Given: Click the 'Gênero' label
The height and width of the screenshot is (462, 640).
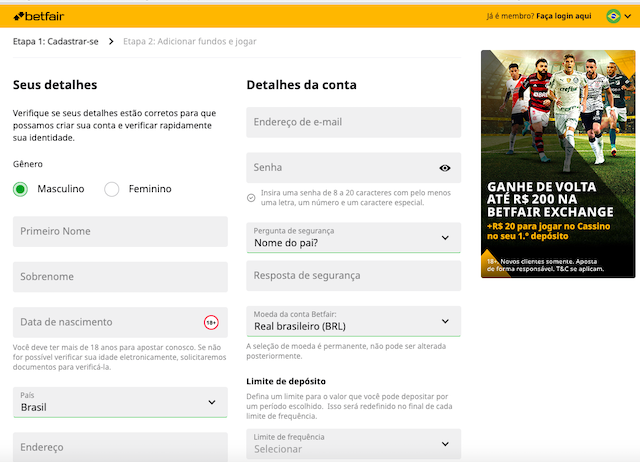Looking at the screenshot, I should tap(28, 164).
